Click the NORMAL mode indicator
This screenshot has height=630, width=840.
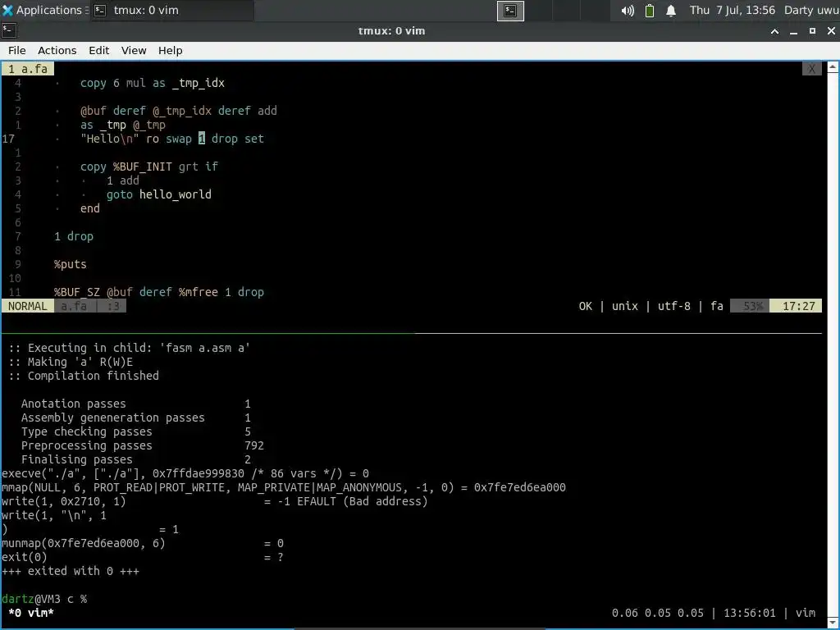click(27, 306)
